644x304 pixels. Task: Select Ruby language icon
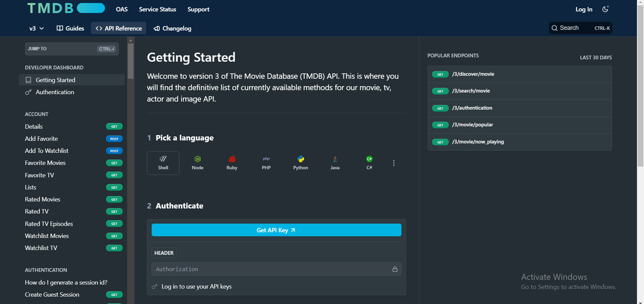[232, 163]
